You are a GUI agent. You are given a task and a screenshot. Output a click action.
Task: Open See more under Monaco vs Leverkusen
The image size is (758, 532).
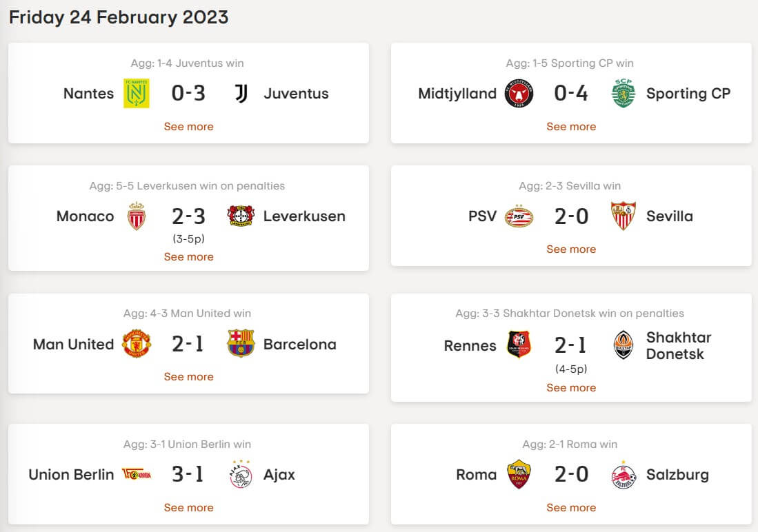coord(188,257)
